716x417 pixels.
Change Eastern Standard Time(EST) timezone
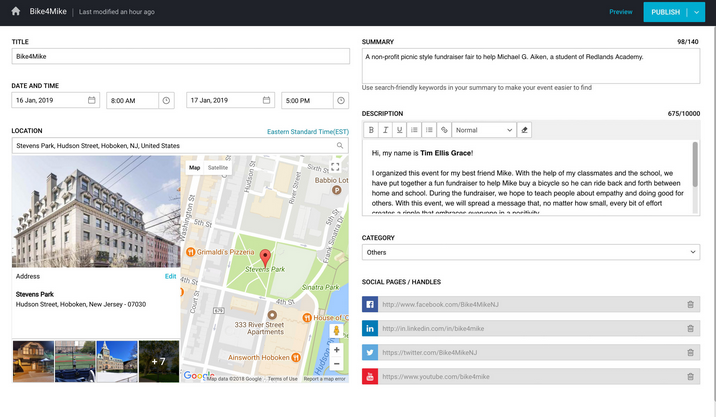pyautogui.click(x=308, y=132)
